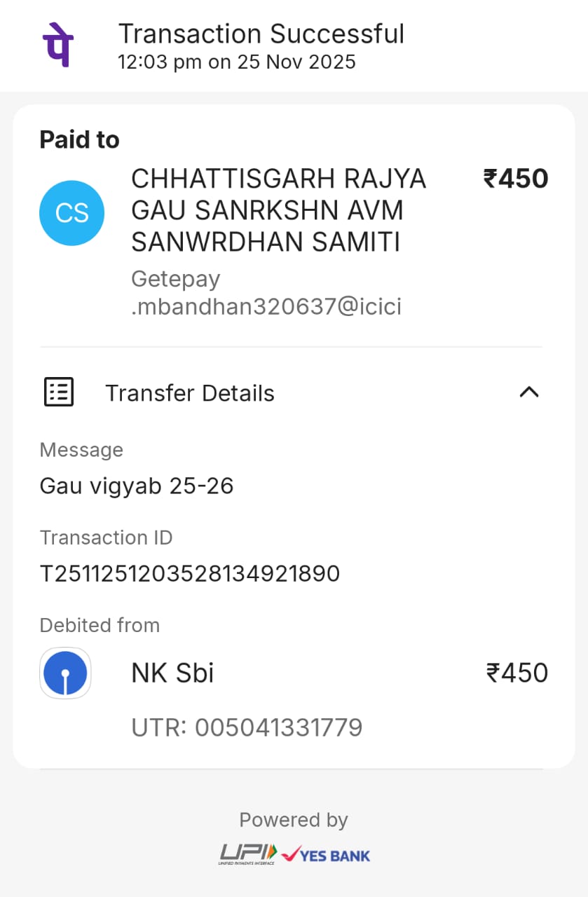Click the UPI logo in footer
This screenshot has height=897, width=588.
click(x=248, y=854)
